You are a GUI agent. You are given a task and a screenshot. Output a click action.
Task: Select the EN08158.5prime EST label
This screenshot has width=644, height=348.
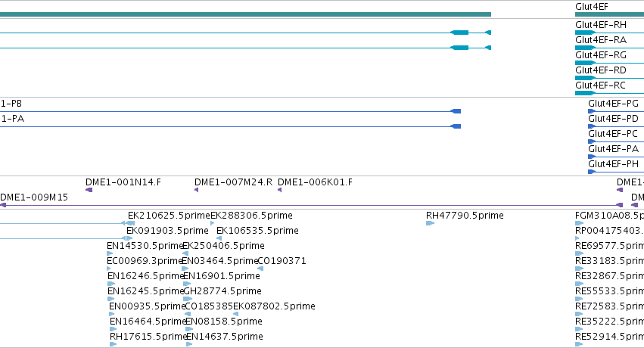[224, 322]
